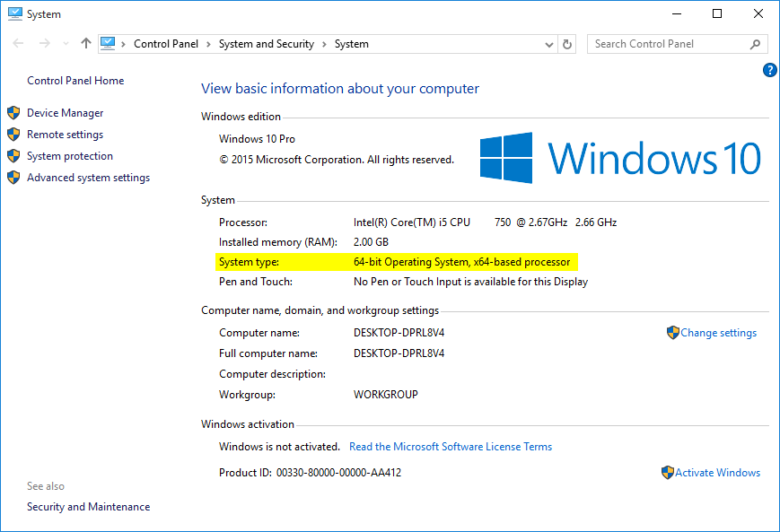Click the shield icon beside Change settings

[673, 333]
